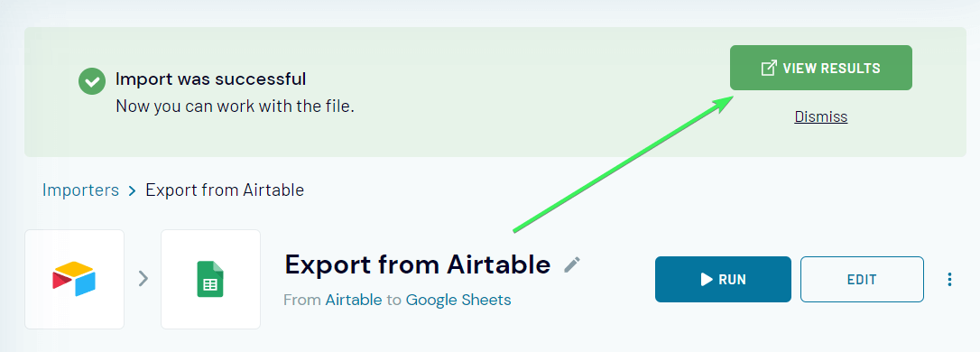This screenshot has width=980, height=352.
Task: Click the Now you can work message
Action: (x=235, y=107)
